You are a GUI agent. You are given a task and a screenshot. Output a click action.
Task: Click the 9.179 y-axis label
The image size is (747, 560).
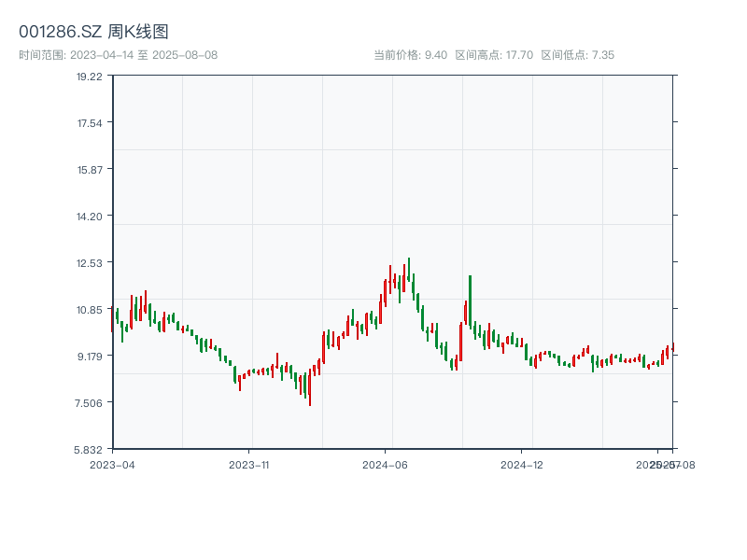tap(90, 357)
